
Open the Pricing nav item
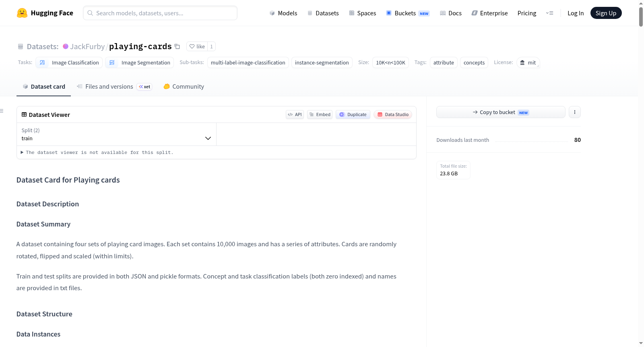click(527, 13)
